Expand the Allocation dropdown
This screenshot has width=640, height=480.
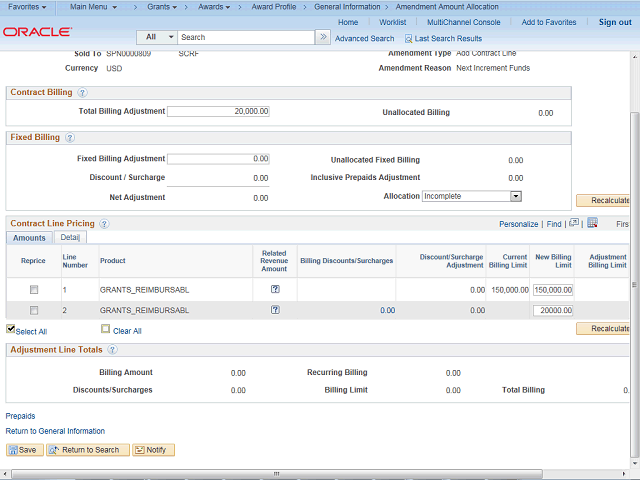[516, 197]
